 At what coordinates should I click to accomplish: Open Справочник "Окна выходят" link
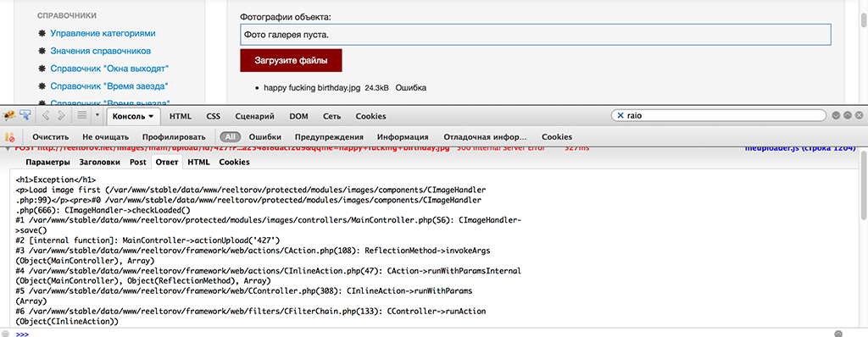click(109, 69)
